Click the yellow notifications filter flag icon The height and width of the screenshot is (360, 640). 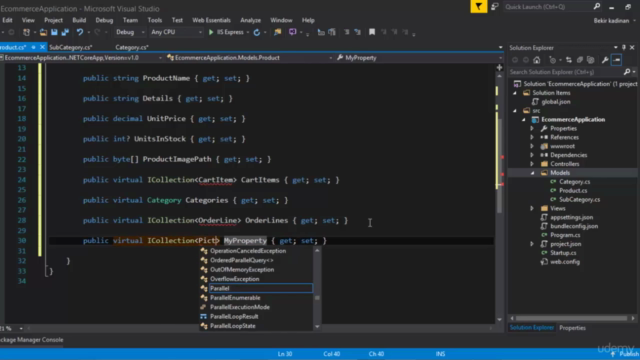click(478, 7)
